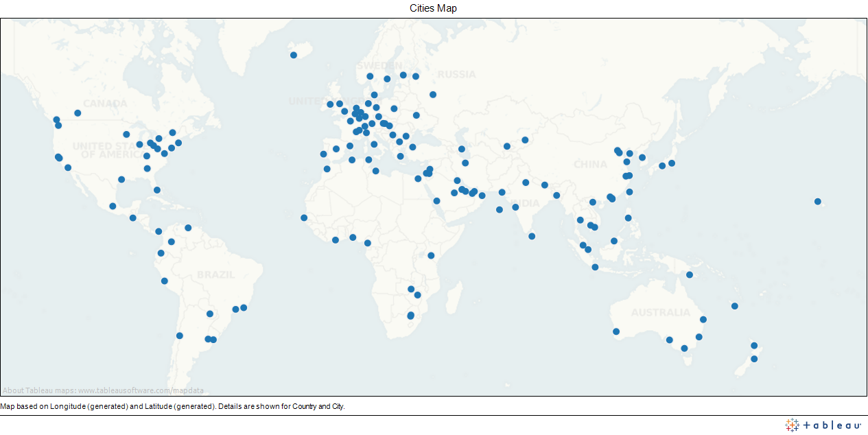Select the isolated Pacific dot at far right
This screenshot has width=868, height=435.
(818, 201)
